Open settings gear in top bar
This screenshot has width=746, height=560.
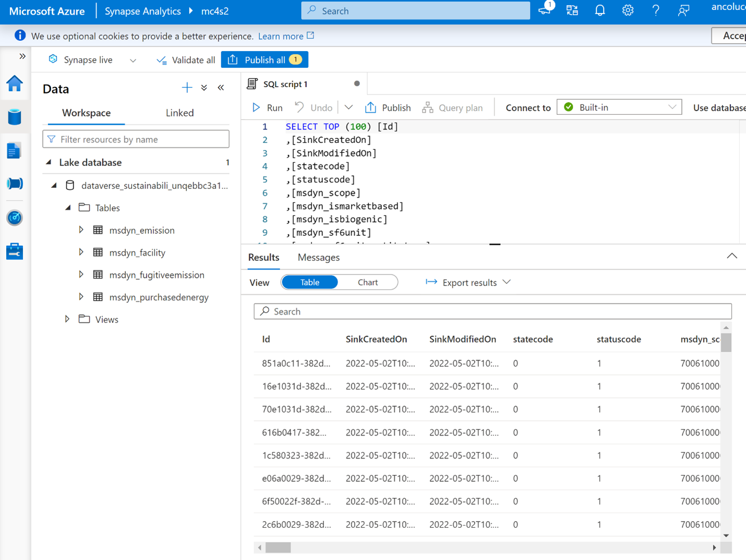coord(628,11)
